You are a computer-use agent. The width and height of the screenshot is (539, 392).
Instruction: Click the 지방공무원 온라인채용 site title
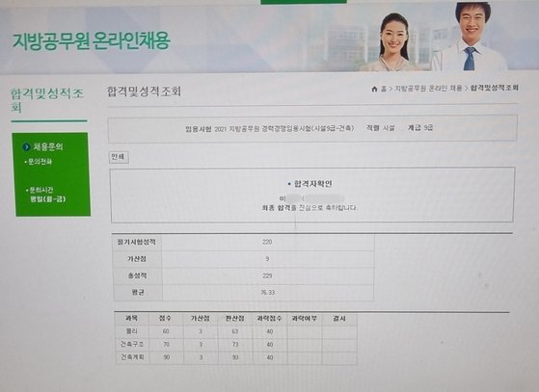point(91,41)
